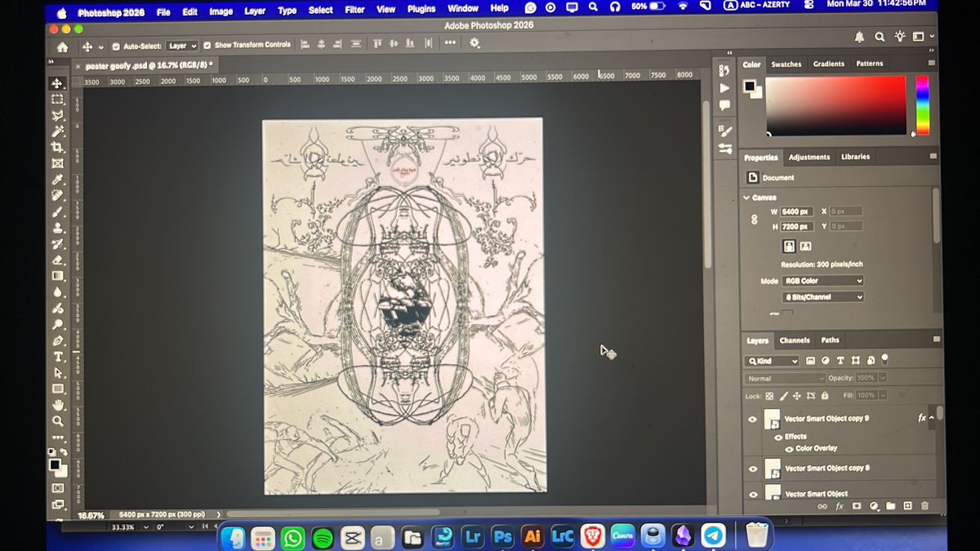The width and height of the screenshot is (980, 551).
Task: Click the rainbow hue slider
Action: point(922,105)
